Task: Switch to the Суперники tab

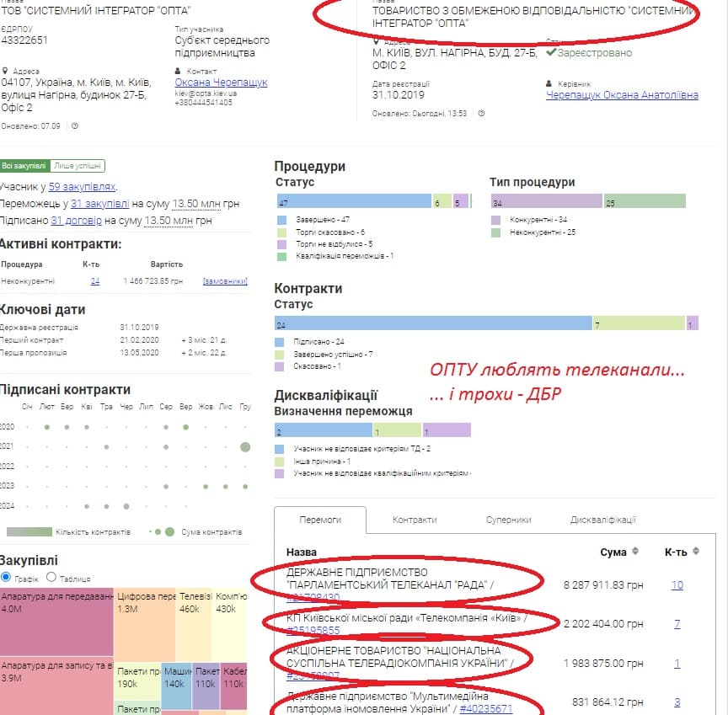Action: (x=508, y=520)
